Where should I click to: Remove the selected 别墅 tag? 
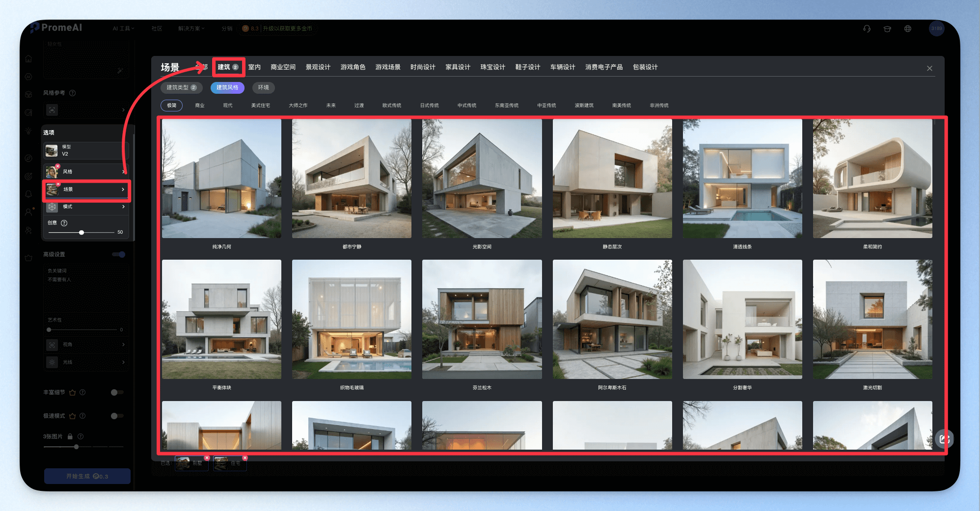pyautogui.click(x=207, y=457)
